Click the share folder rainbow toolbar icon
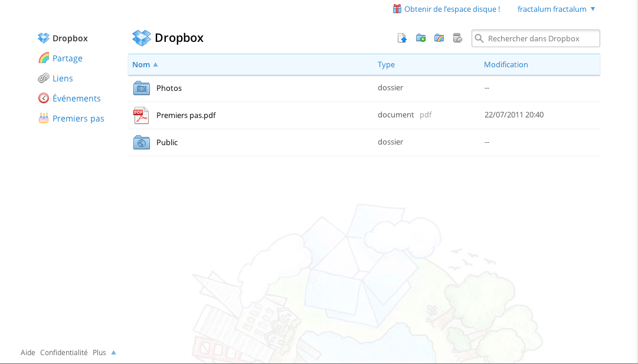638x364 pixels. [439, 38]
